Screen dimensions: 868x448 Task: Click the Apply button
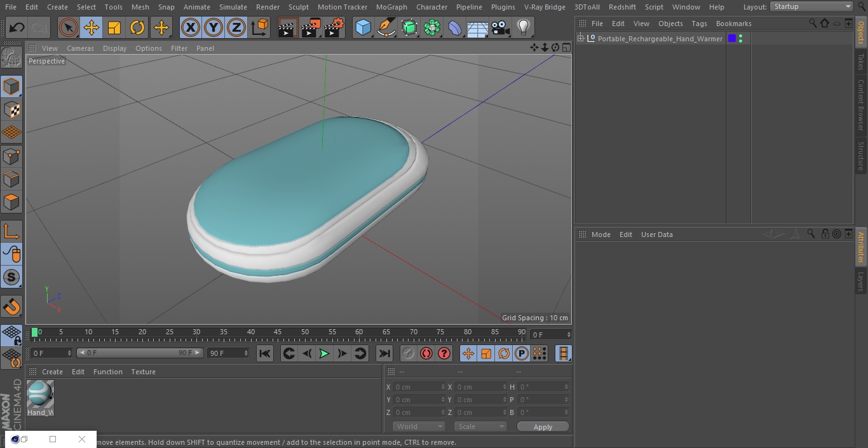click(543, 426)
